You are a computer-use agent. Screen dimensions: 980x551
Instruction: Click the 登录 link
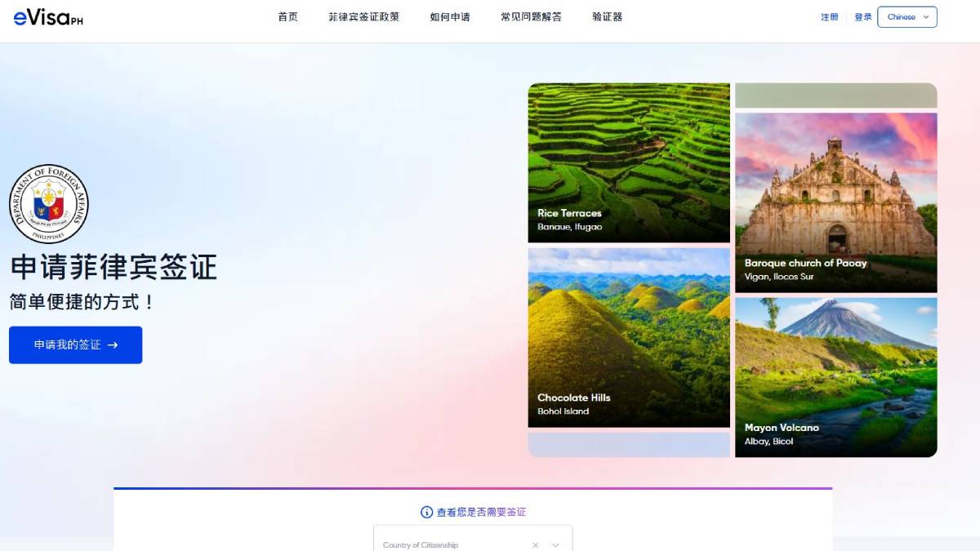pyautogui.click(x=863, y=17)
